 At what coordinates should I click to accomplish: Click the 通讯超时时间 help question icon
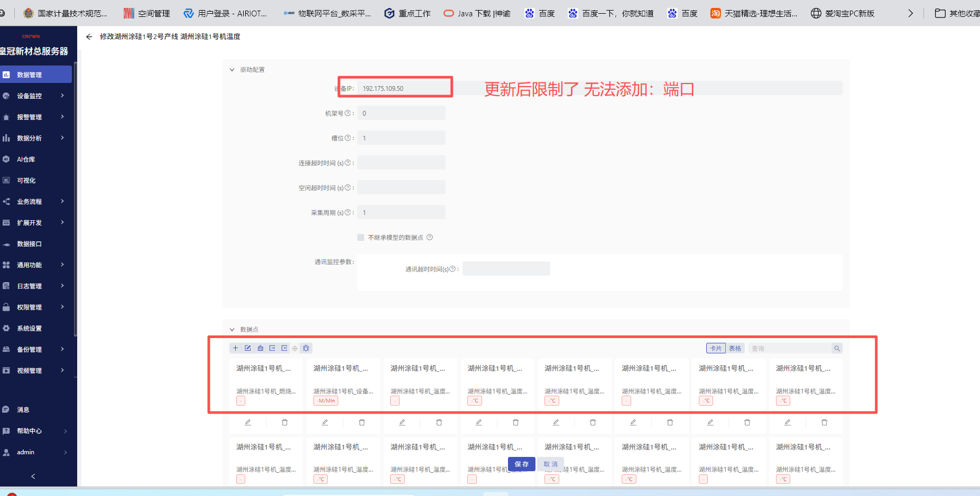coord(452,269)
